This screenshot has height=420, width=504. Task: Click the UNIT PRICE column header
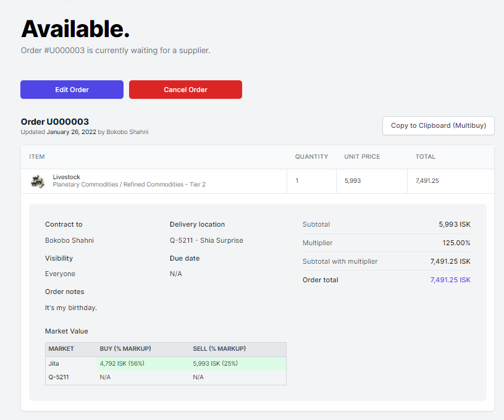[x=362, y=156]
